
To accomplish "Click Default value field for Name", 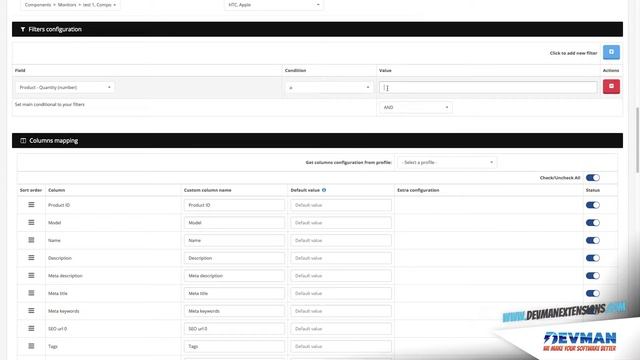I will click(341, 240).
